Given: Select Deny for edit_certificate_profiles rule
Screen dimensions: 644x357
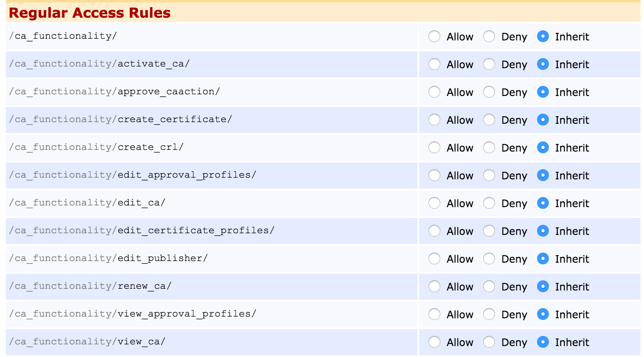Looking at the screenshot, I should point(489,231).
